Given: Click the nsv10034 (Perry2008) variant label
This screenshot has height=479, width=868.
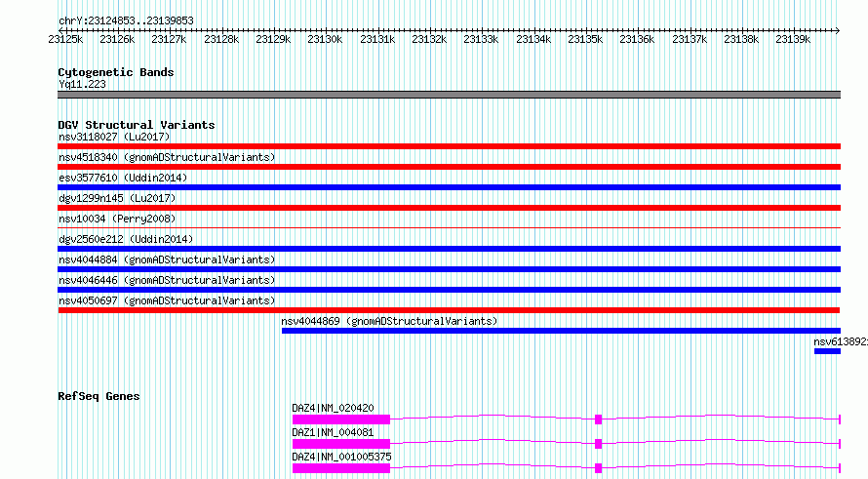Looking at the screenshot, I should (x=117, y=219).
